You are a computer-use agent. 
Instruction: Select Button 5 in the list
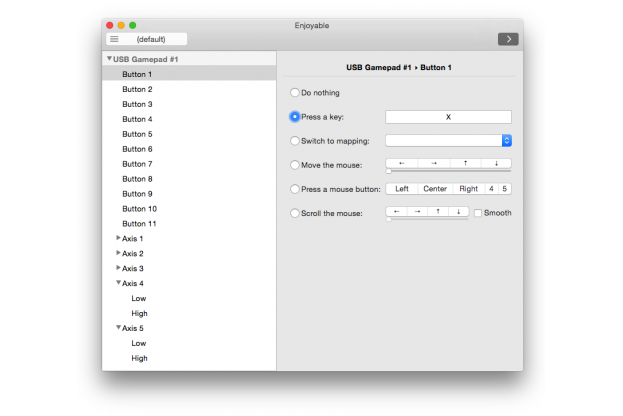click(x=189, y=134)
